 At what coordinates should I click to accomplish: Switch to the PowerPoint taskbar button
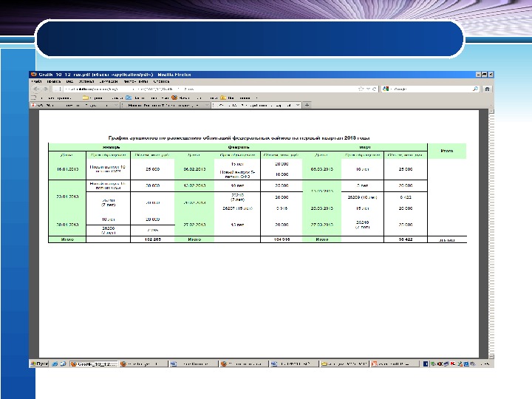click(395, 364)
